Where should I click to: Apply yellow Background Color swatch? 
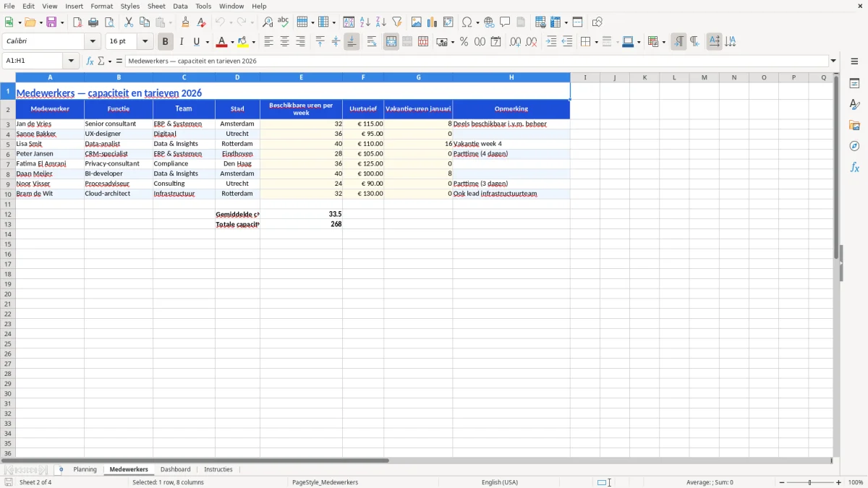244,42
